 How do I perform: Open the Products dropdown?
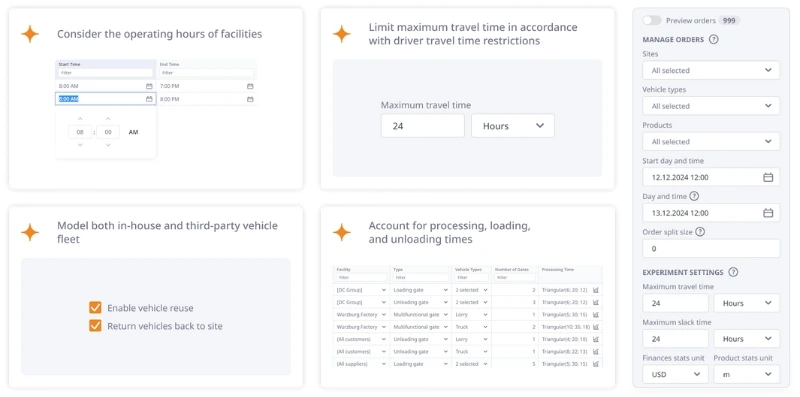point(711,142)
